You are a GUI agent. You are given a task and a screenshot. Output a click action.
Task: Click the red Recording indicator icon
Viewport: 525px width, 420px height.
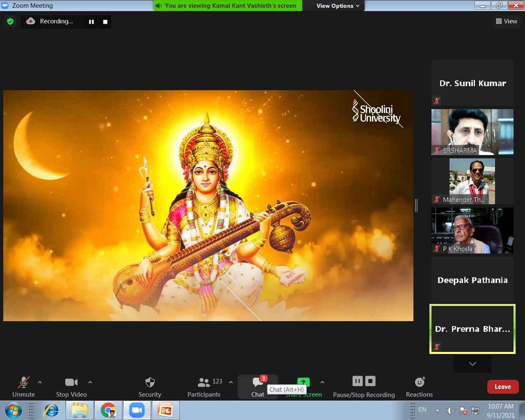(31, 21)
